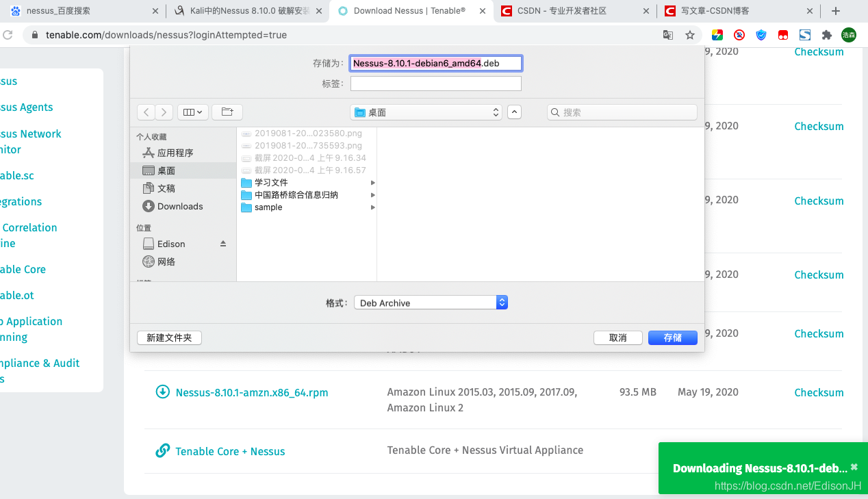
Task: Open the Tenable Core + Nessus link
Action: tap(230, 452)
